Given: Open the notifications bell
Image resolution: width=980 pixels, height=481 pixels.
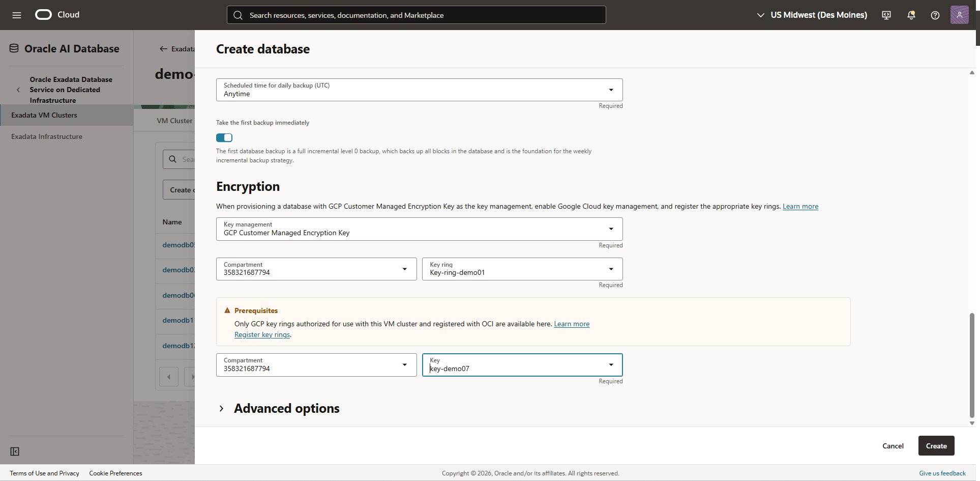Looking at the screenshot, I should tap(910, 15).
